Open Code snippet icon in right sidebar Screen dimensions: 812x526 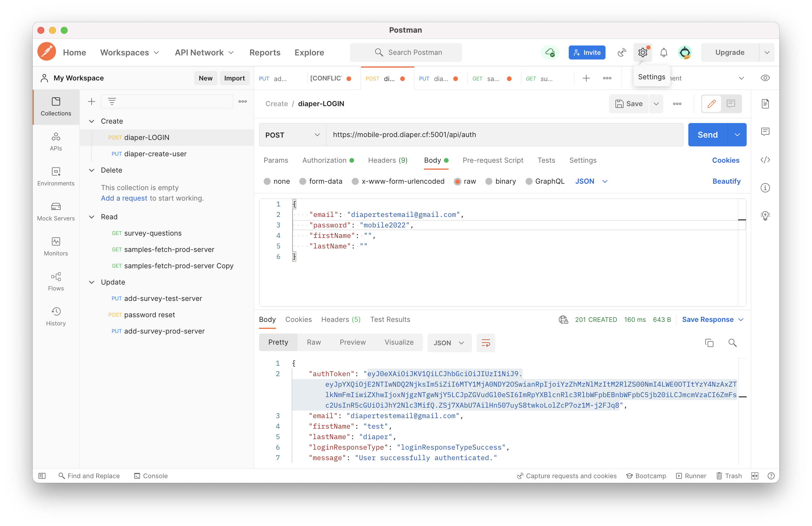point(765,160)
